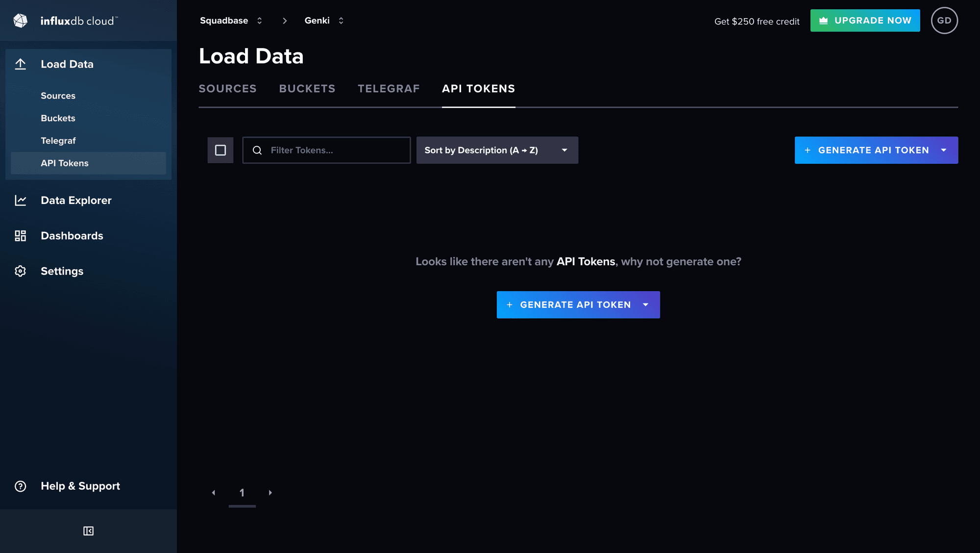Expand the center Generate API Token caret
This screenshot has width=980, height=553.
click(646, 305)
